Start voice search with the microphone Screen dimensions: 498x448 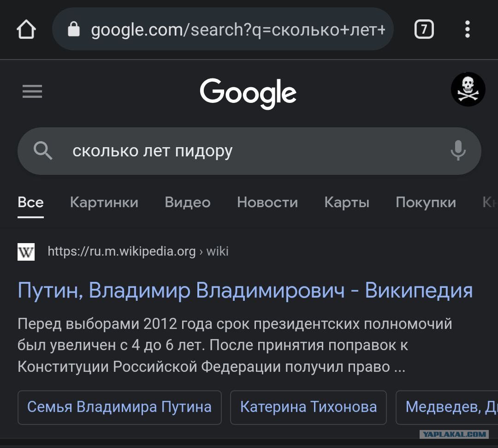458,150
